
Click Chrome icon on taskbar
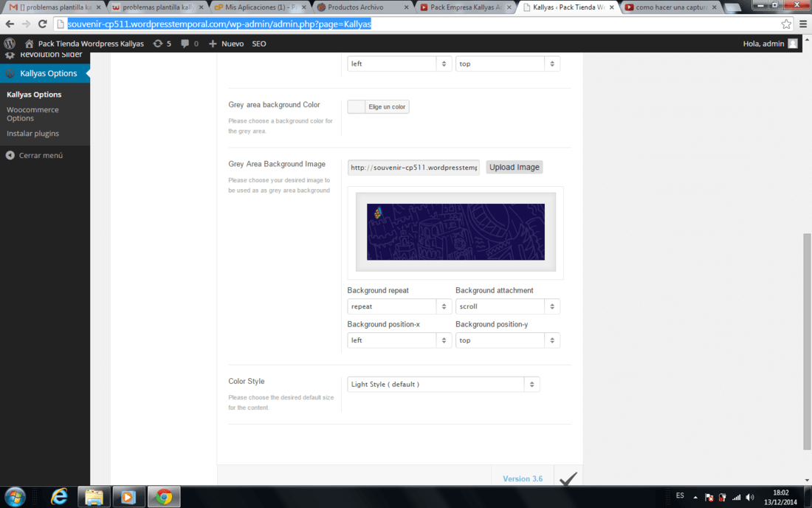[x=164, y=497]
